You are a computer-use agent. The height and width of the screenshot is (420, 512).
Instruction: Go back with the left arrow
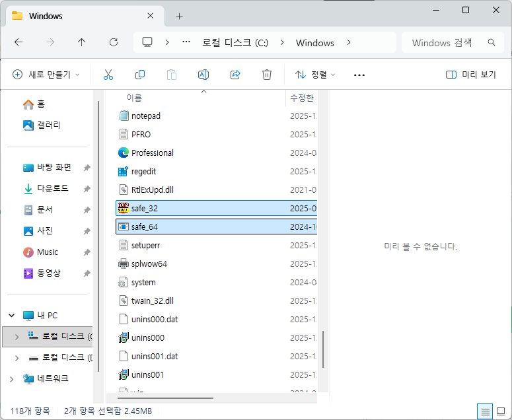coord(18,42)
